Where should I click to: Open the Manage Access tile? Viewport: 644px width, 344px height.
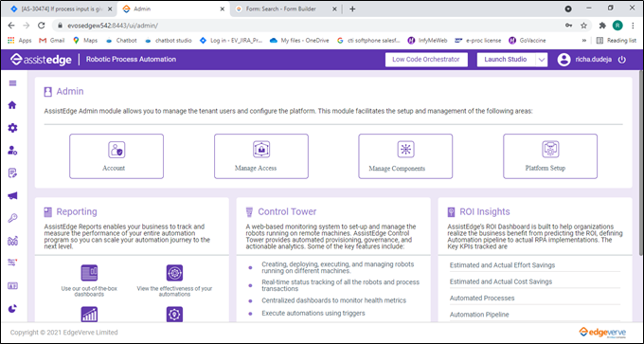point(261,156)
